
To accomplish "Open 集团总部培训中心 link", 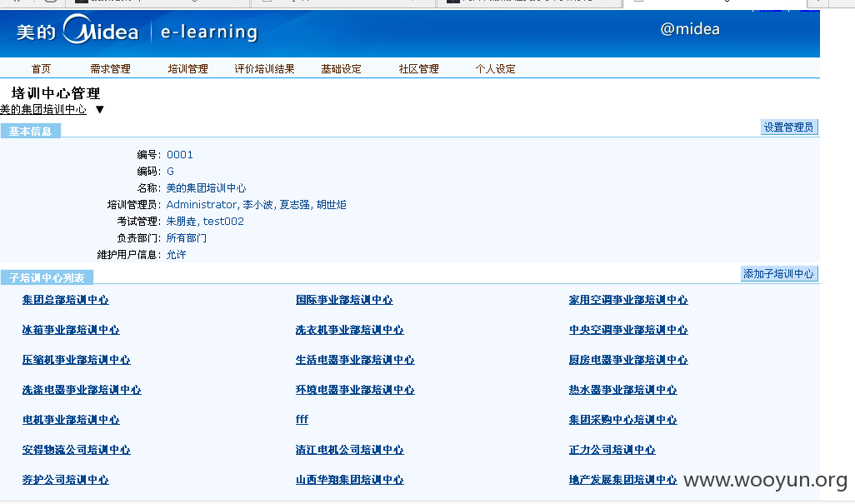I will (66, 300).
